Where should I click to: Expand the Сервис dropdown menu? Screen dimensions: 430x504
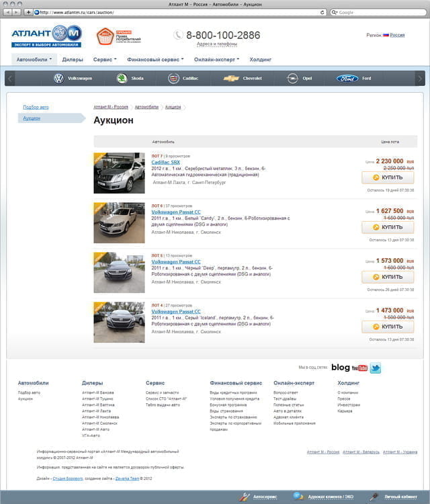point(105,59)
